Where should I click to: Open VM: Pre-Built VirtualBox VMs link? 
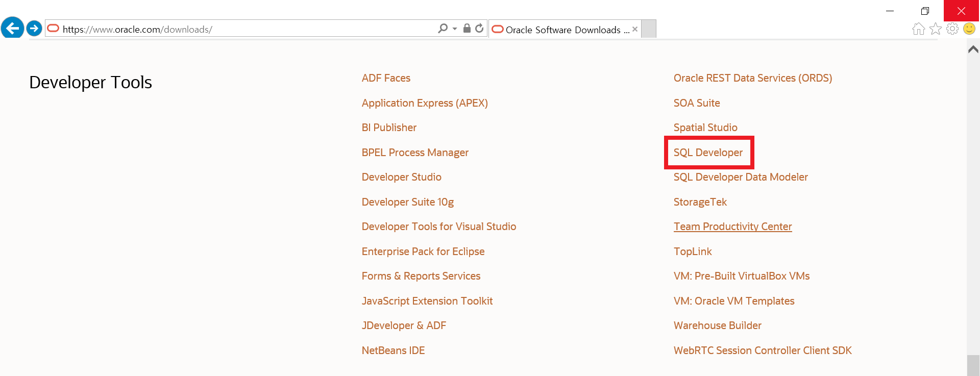[741, 276]
